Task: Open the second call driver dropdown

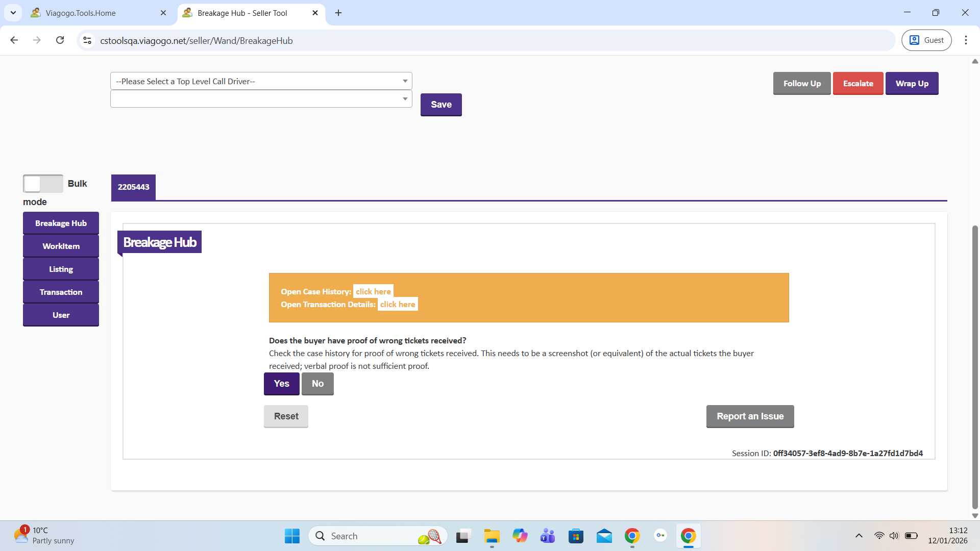Action: tap(261, 99)
